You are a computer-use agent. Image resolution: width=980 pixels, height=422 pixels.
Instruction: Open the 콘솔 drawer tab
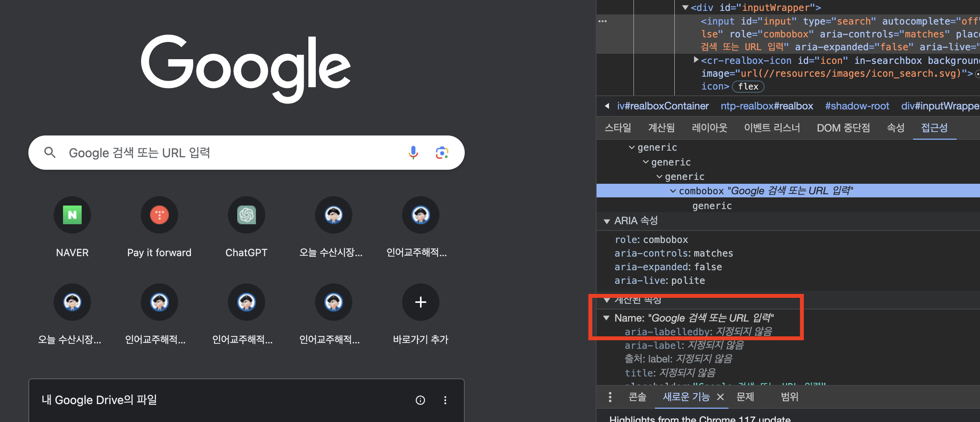637,397
